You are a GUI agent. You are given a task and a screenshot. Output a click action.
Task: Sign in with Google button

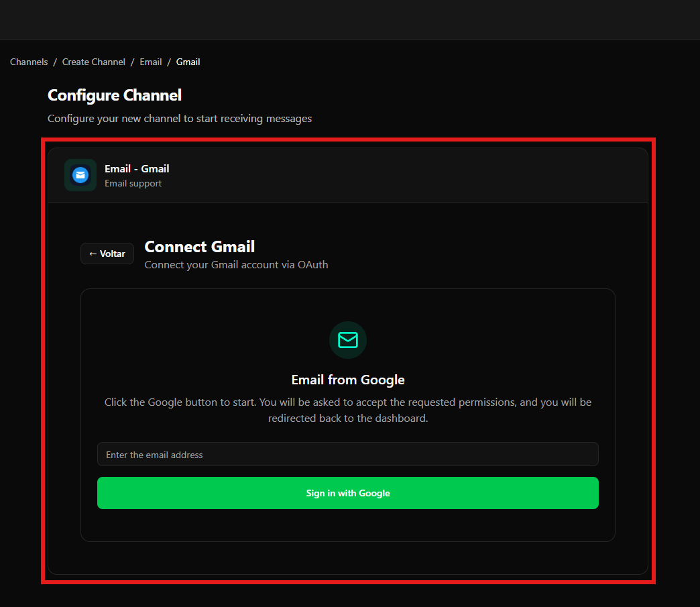[x=348, y=493]
